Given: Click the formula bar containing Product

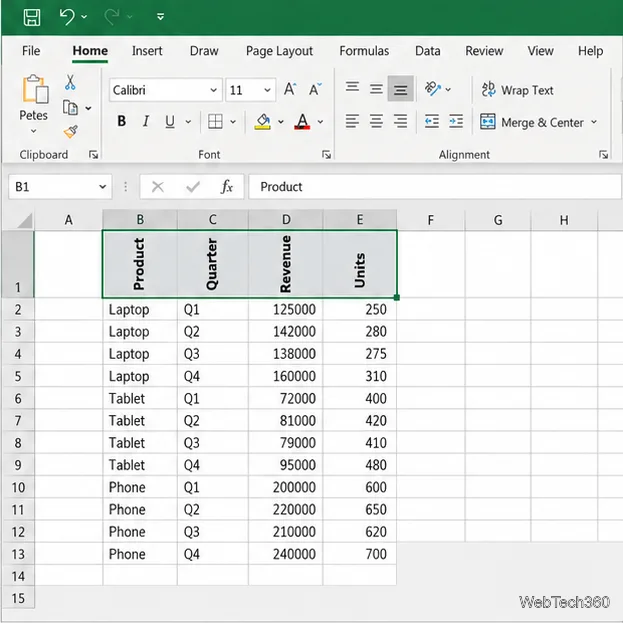Looking at the screenshot, I should click(x=435, y=187).
